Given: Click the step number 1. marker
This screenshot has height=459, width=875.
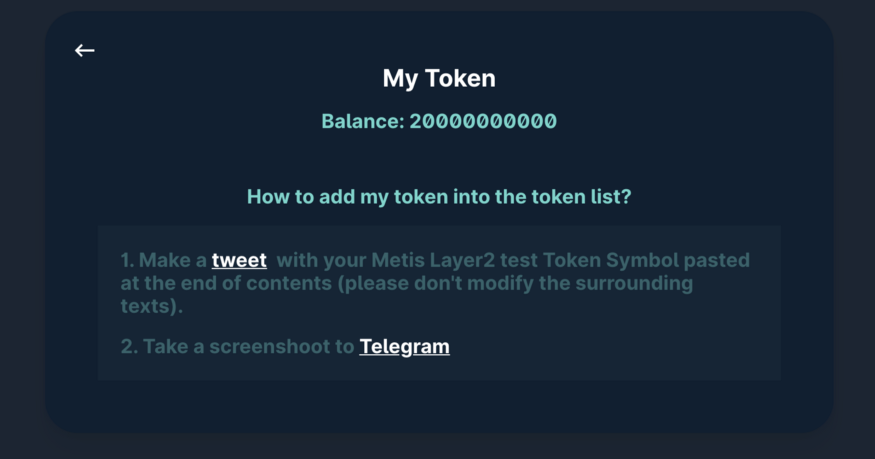Looking at the screenshot, I should click(127, 260).
